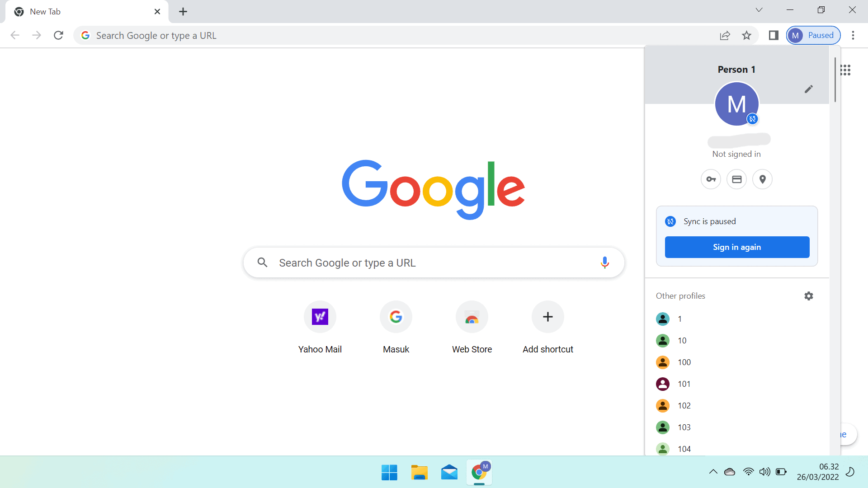Open File Explorer from taskbar

[419, 472]
